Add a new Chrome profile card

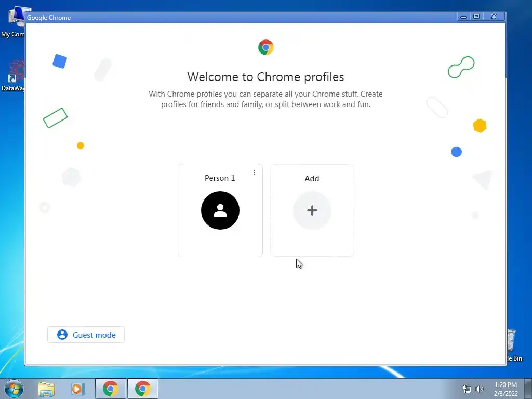click(x=312, y=210)
